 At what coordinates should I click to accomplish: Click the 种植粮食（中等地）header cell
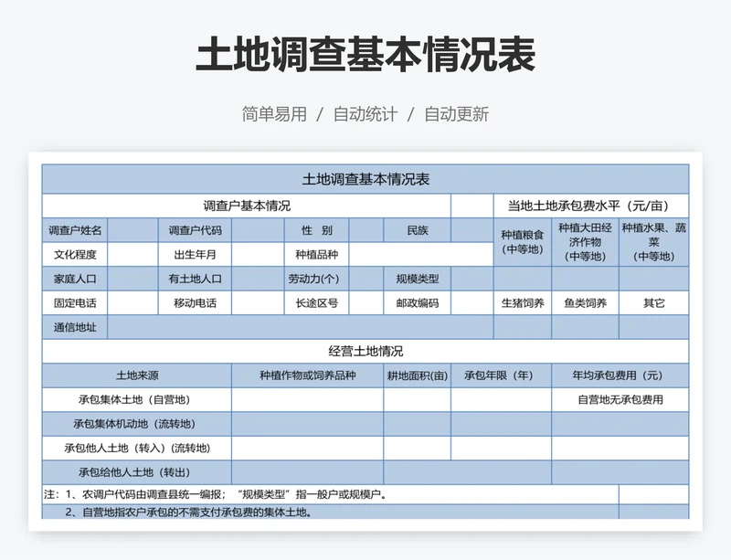pos(523,242)
